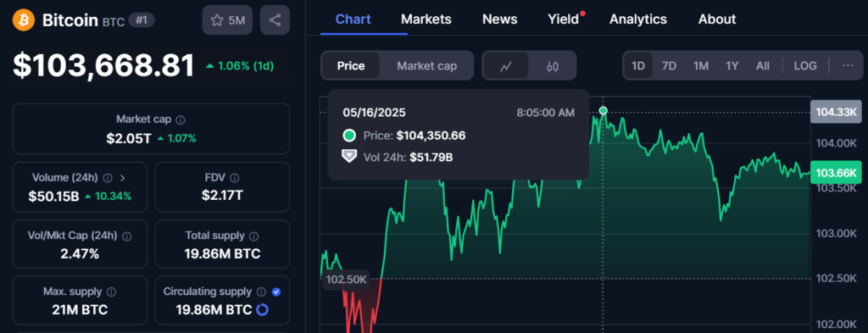Click the Market cap info icon
The height and width of the screenshot is (333, 868).
[x=181, y=119]
